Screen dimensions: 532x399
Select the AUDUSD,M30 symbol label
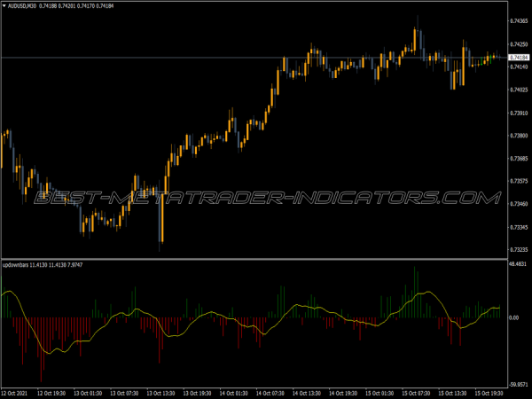pos(22,6)
